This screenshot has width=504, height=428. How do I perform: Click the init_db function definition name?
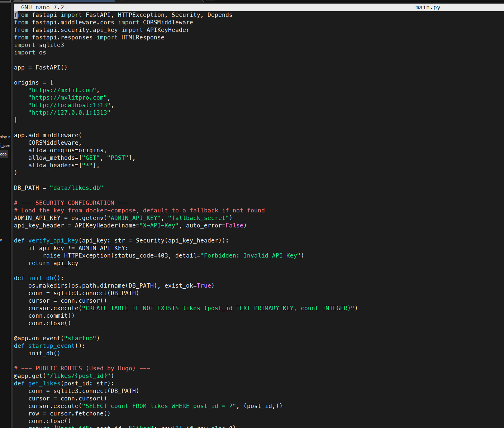pyautogui.click(x=41, y=278)
